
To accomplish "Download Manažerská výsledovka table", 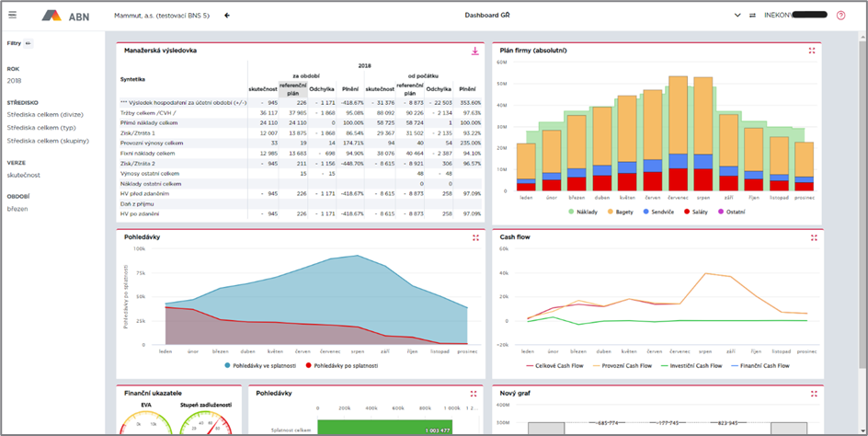I will coord(474,51).
